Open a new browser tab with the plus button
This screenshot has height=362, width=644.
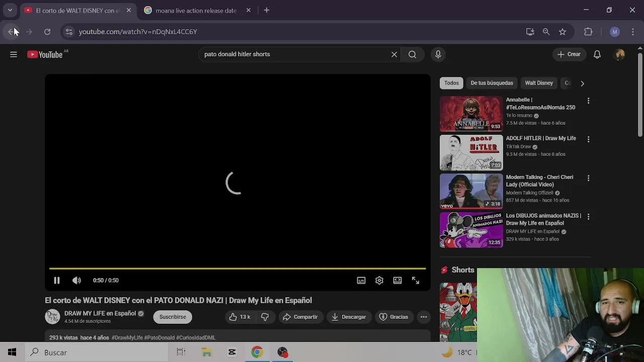(x=267, y=10)
